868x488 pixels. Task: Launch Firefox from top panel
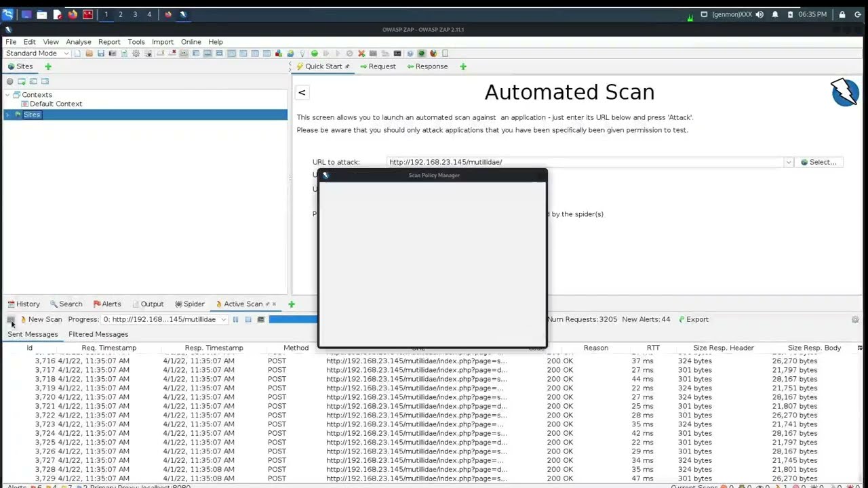point(73,14)
